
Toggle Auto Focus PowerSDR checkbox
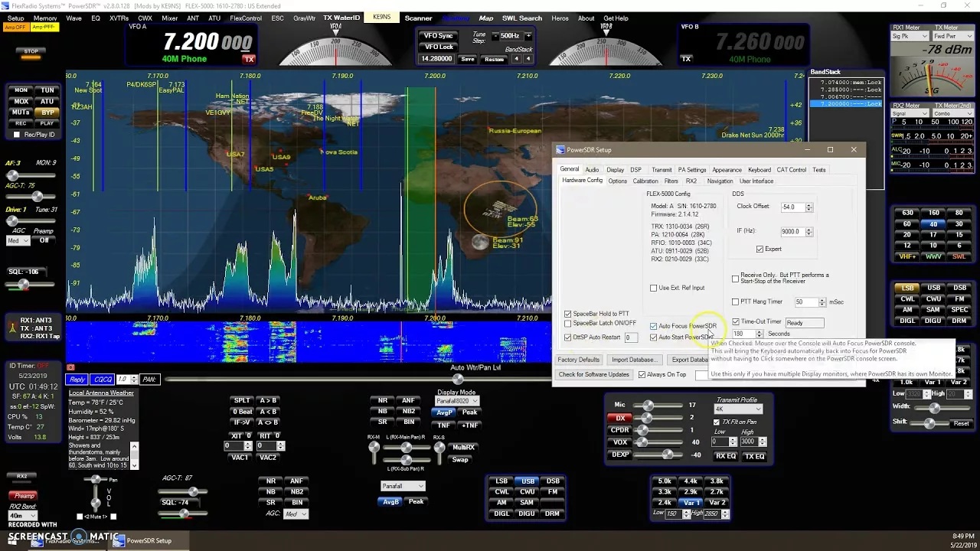[653, 327]
